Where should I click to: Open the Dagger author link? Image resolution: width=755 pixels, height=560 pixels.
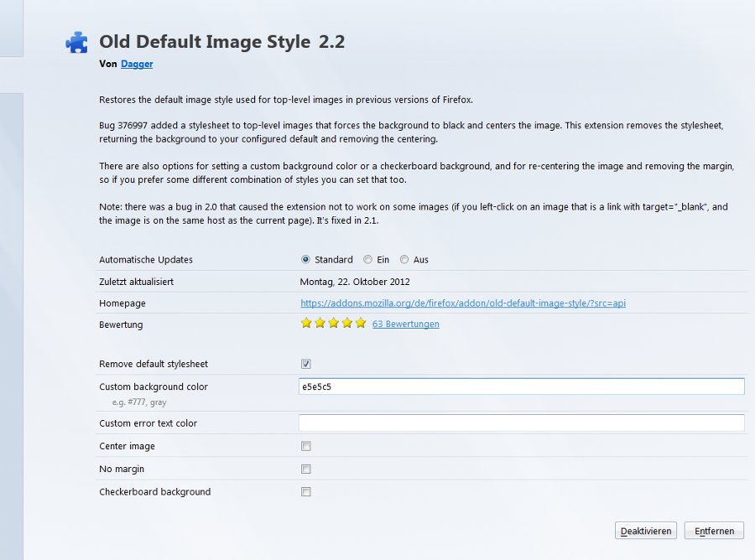[x=137, y=64]
